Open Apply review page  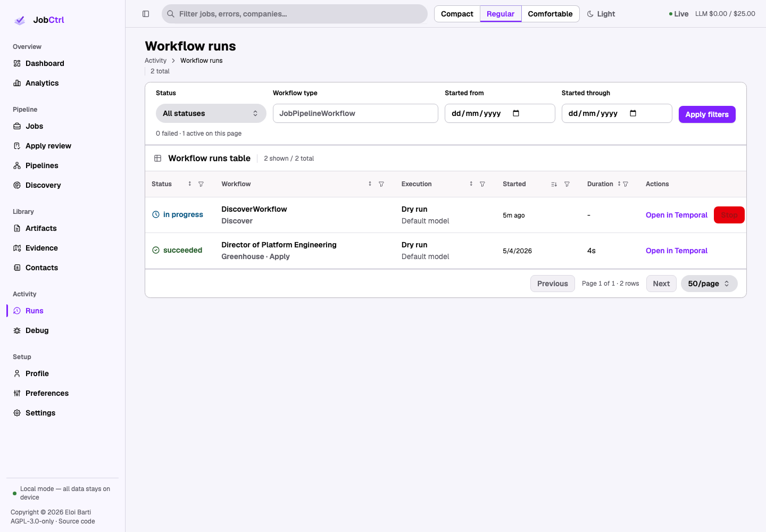coord(63,146)
